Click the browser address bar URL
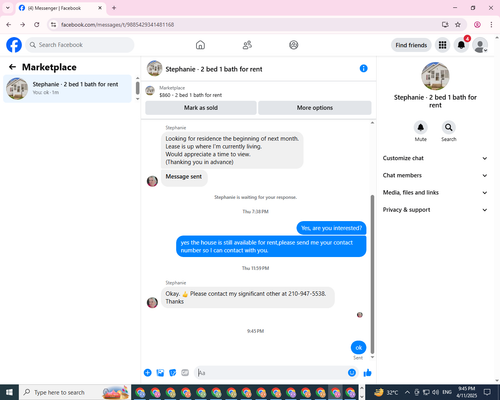This screenshot has height=400, width=500. [x=117, y=25]
